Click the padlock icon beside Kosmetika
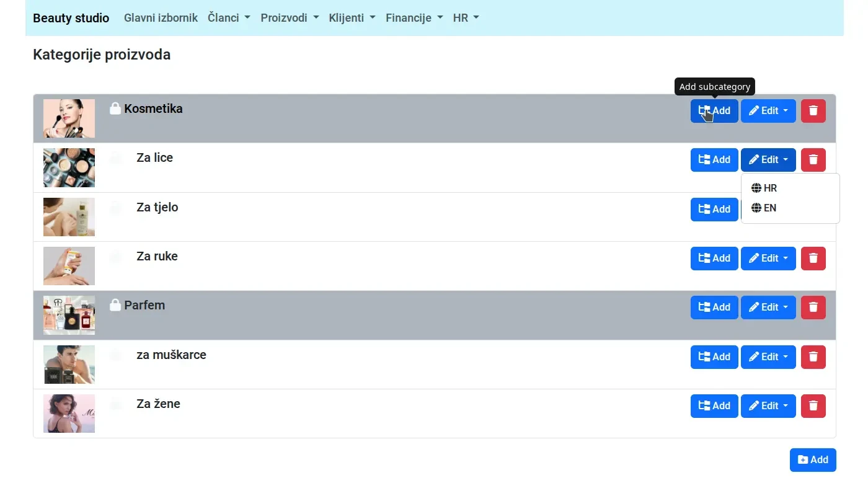 point(115,108)
